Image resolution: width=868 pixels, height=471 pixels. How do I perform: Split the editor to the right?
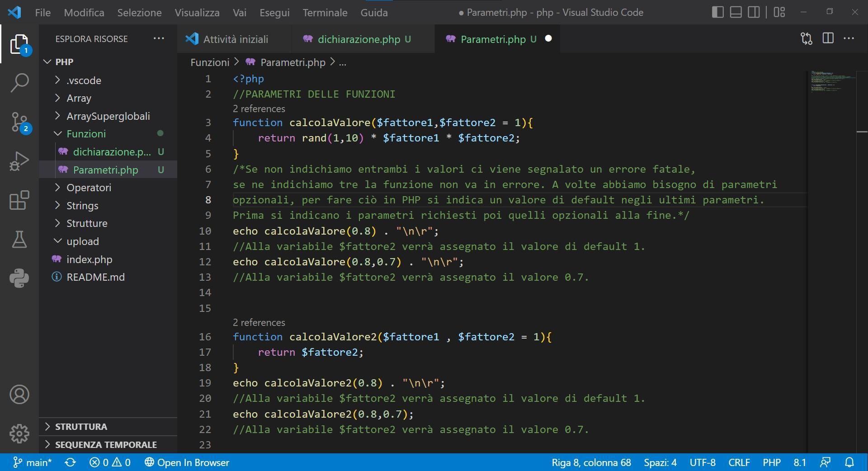click(828, 38)
